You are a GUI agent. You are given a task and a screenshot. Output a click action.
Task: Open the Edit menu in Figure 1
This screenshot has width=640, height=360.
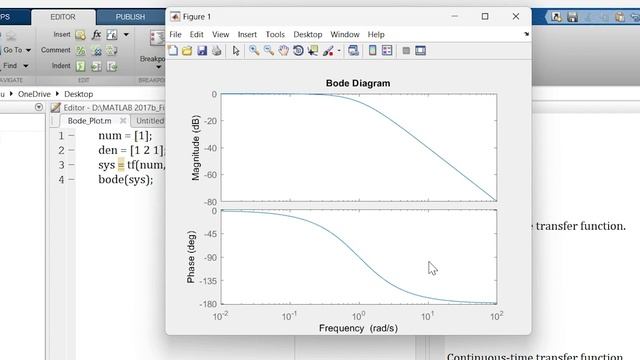coord(196,35)
